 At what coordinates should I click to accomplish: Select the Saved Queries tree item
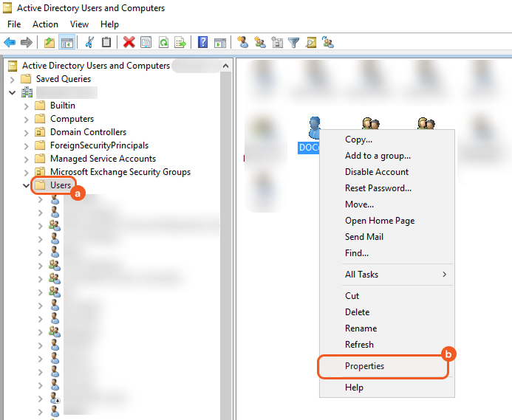coord(63,79)
